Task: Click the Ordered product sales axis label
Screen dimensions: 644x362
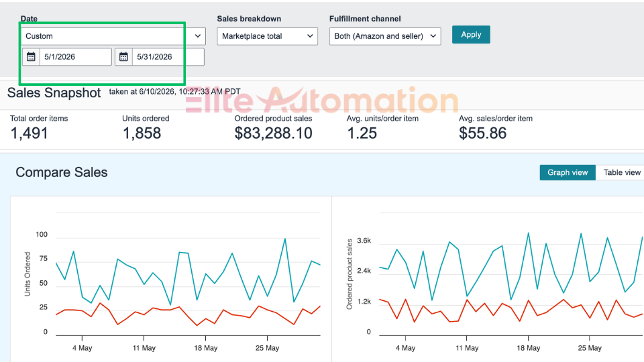Action: coord(350,274)
